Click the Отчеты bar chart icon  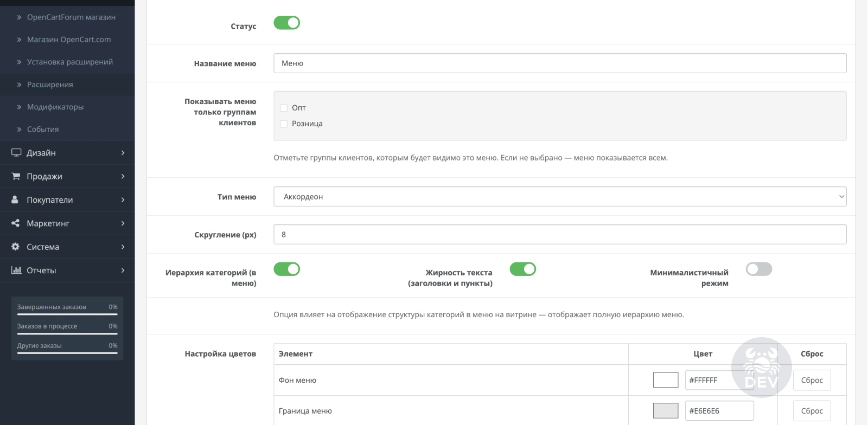click(16, 270)
